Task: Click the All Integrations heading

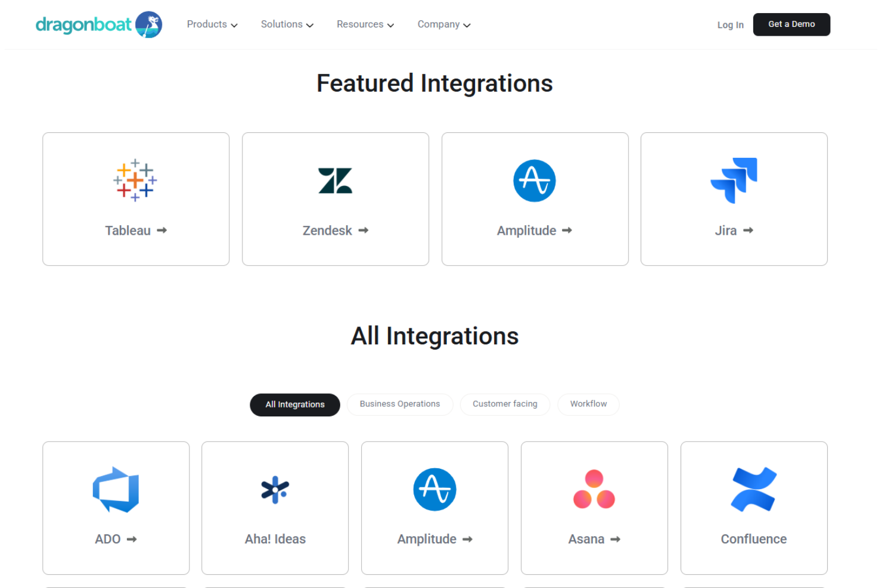Action: 435,337
